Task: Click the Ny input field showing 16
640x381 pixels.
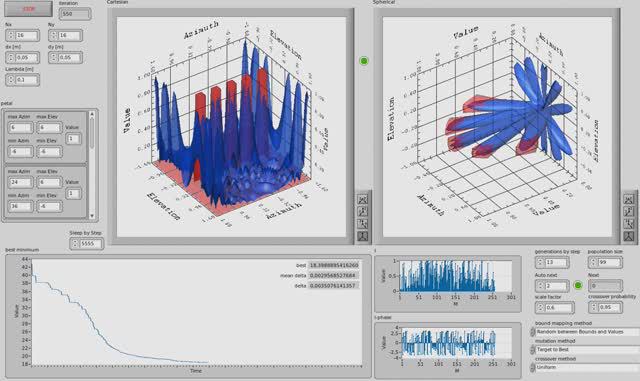Action: [x=69, y=36]
